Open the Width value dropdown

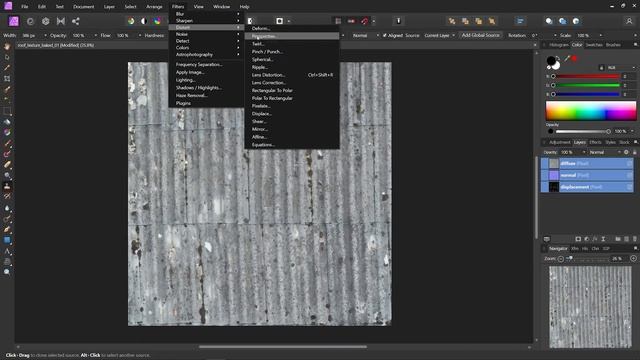[x=45, y=36]
